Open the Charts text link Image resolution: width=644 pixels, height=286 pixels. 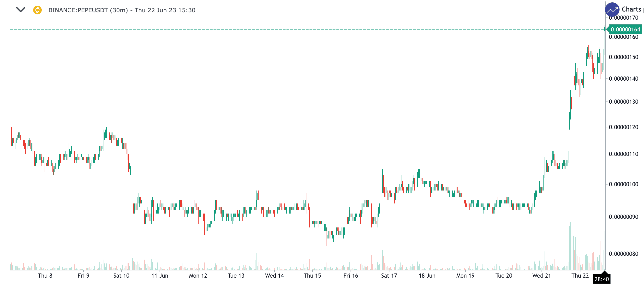pyautogui.click(x=631, y=10)
